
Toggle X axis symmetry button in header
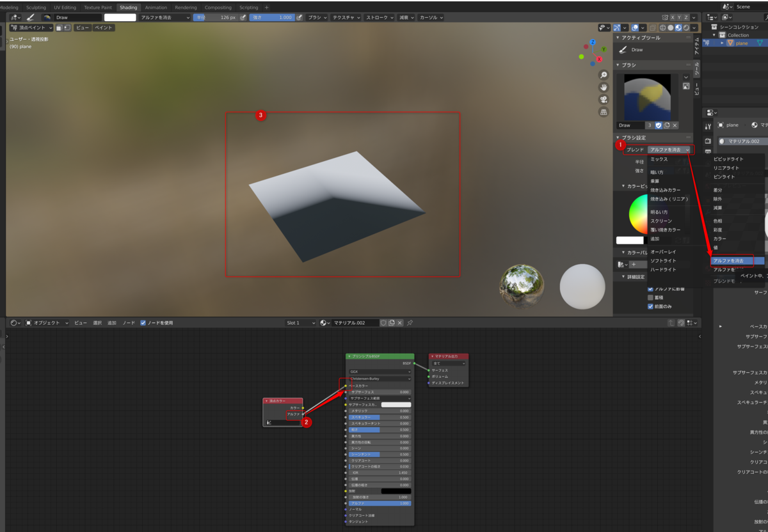[673, 17]
